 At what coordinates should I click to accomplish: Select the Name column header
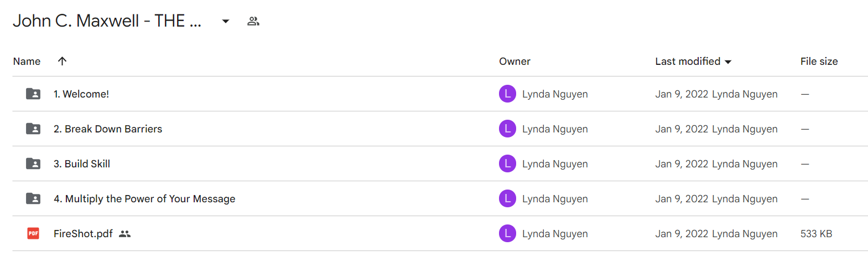pyautogui.click(x=27, y=62)
